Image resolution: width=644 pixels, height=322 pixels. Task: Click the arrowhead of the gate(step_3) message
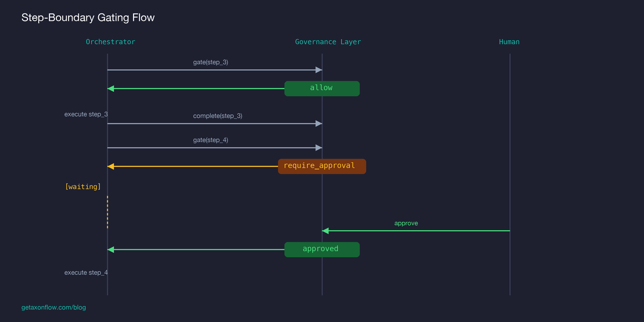319,69
